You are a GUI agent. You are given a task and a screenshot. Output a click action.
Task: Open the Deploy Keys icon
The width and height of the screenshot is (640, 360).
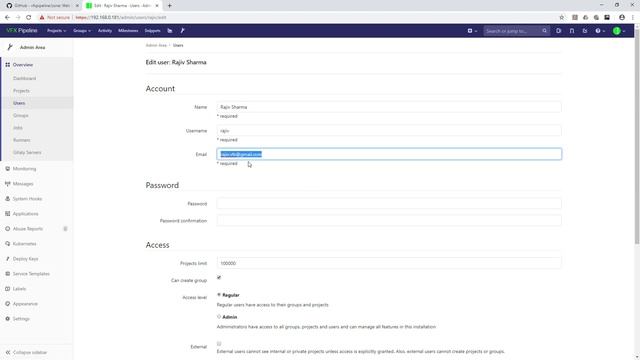coord(7,259)
